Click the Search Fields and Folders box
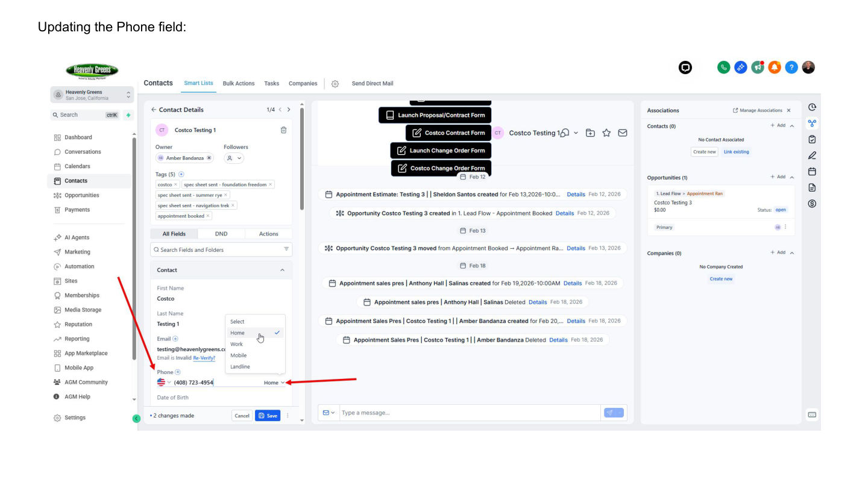 click(221, 249)
